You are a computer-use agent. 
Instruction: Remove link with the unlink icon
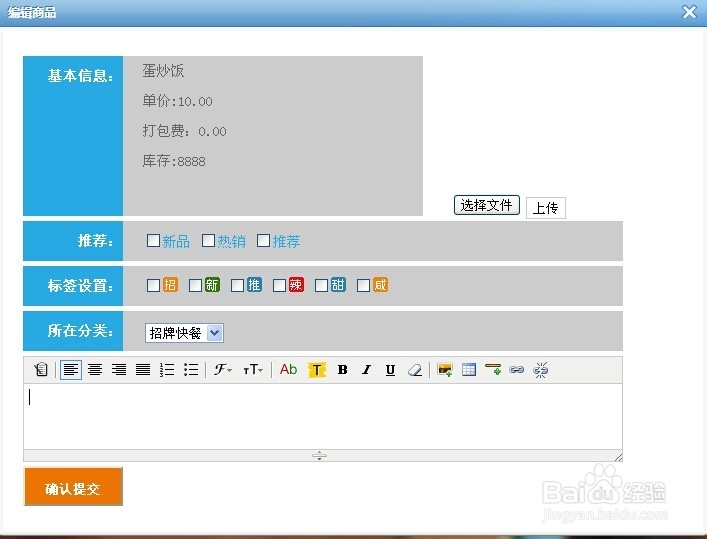tap(540, 369)
